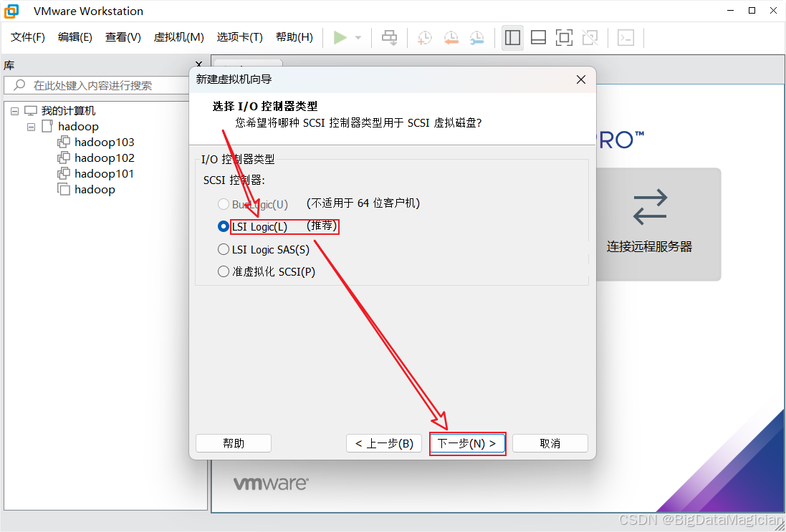Click the 取消 cancel button
This screenshot has height=532, width=786.
550,443
